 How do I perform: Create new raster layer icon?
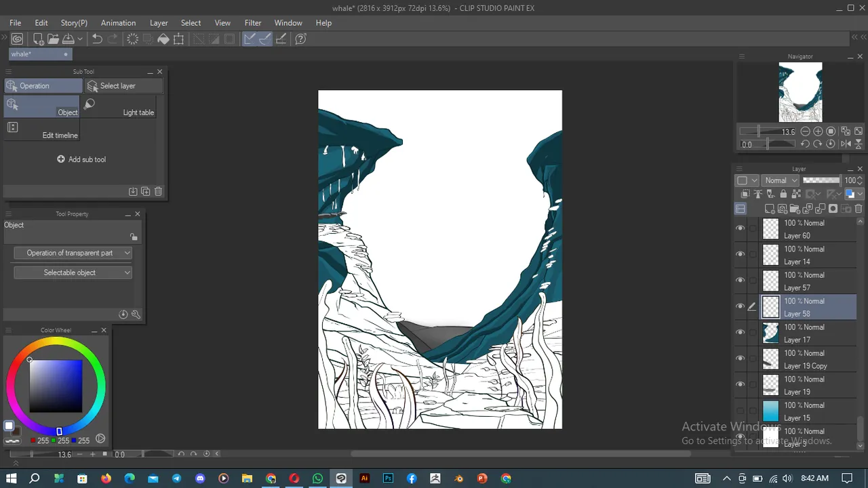click(x=770, y=208)
